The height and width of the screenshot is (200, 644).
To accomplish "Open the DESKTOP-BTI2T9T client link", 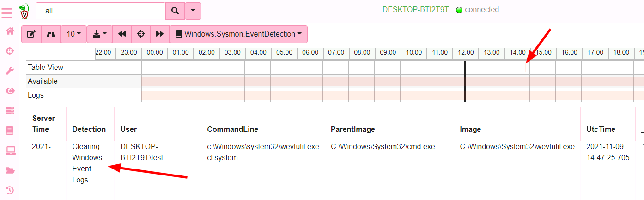I will coord(415,10).
